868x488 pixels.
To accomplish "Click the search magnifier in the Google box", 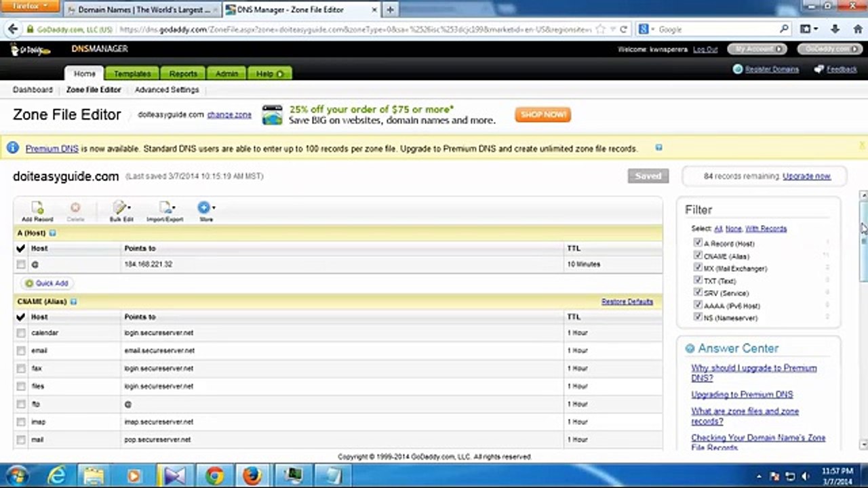I will point(784,29).
